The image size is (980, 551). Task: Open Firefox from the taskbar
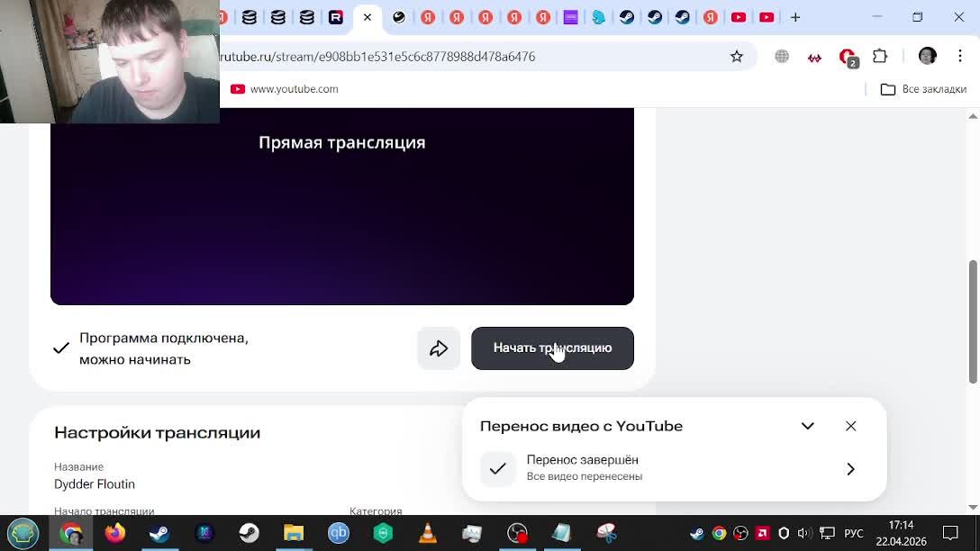point(115,533)
